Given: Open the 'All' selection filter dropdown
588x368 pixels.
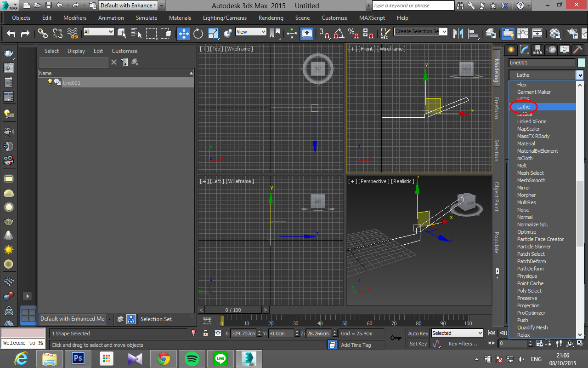Looking at the screenshot, I should (x=98, y=32).
